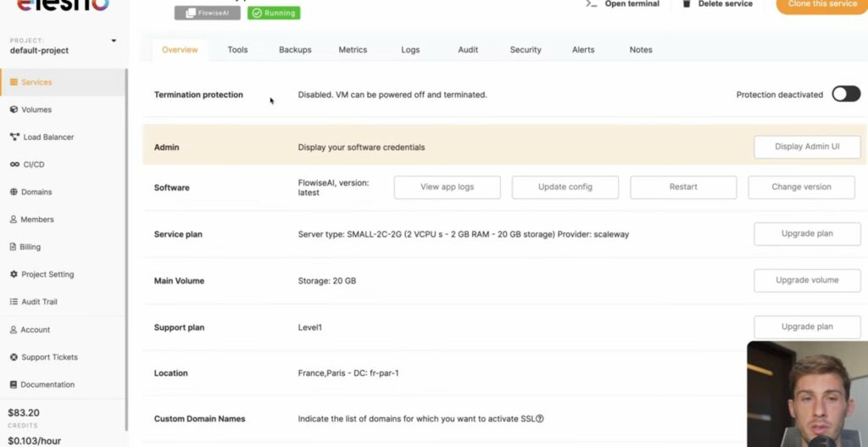Open the Services sidebar icon

(x=14, y=82)
